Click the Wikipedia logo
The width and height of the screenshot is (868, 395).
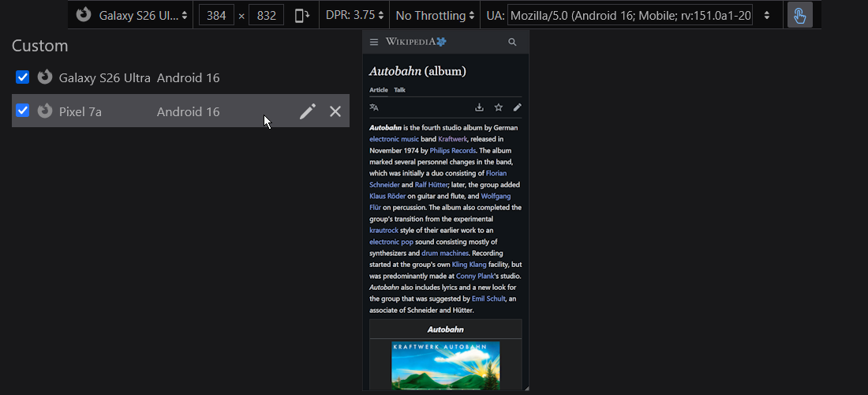click(416, 42)
